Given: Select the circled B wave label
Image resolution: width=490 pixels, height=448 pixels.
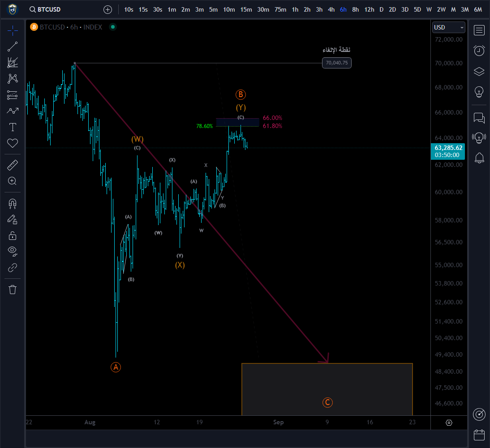Looking at the screenshot, I should 241,94.
